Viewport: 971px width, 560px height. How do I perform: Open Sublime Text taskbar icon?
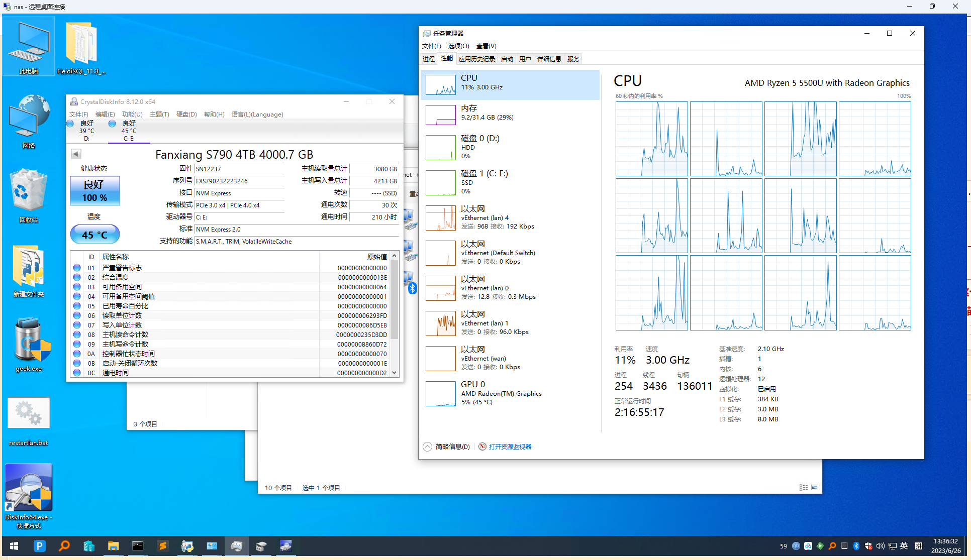point(162,546)
